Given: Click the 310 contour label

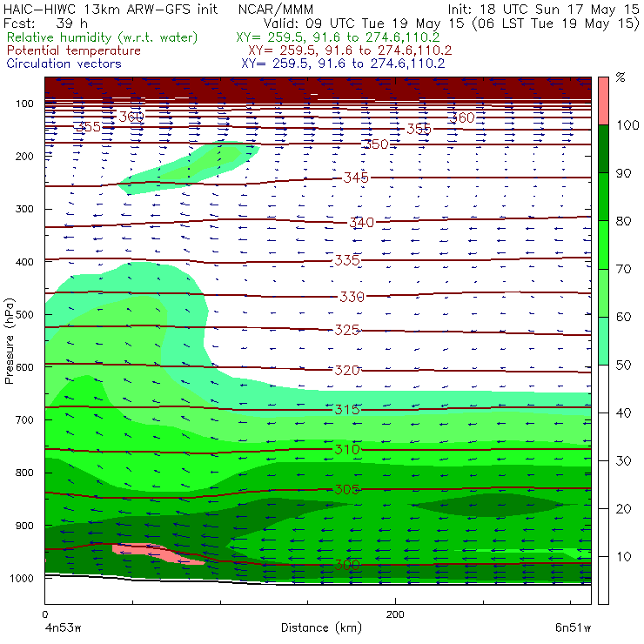Looking at the screenshot, I should point(347,450).
